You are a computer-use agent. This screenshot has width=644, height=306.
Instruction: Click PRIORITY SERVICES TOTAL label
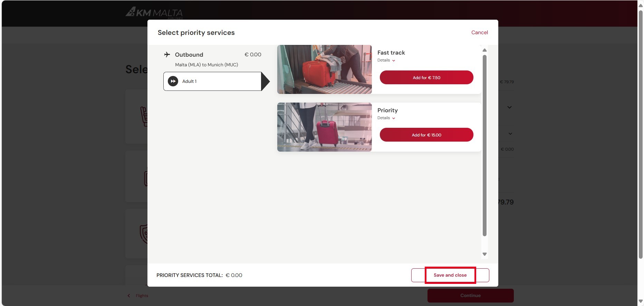190,275
